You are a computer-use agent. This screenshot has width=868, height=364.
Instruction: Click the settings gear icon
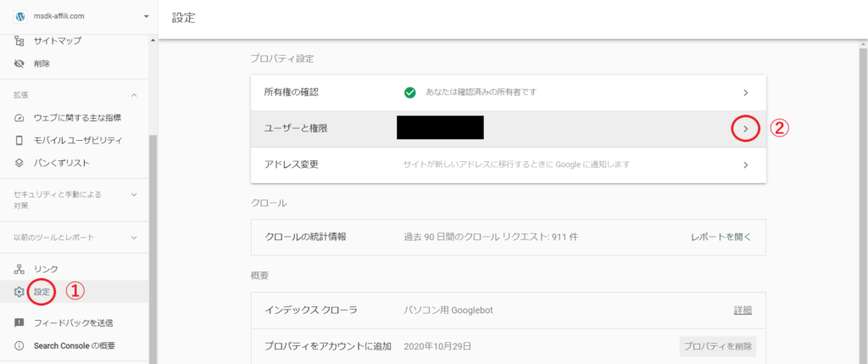[x=19, y=292]
